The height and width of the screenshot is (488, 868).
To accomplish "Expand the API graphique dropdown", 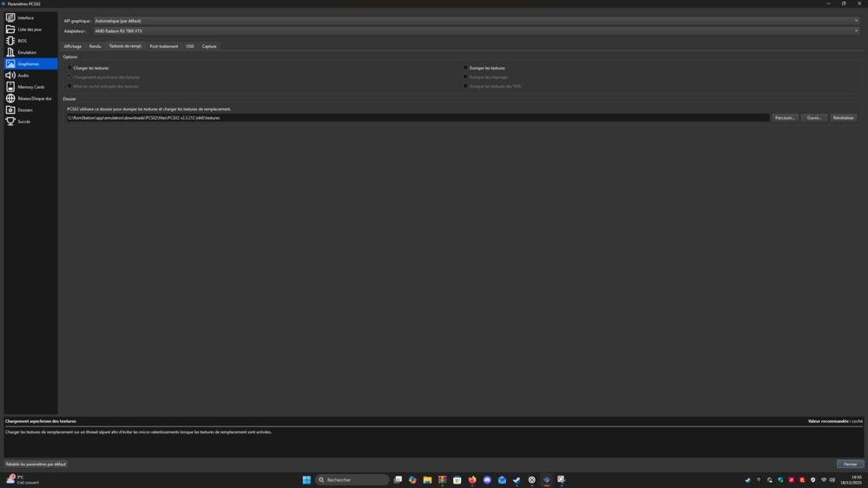I will pos(476,21).
